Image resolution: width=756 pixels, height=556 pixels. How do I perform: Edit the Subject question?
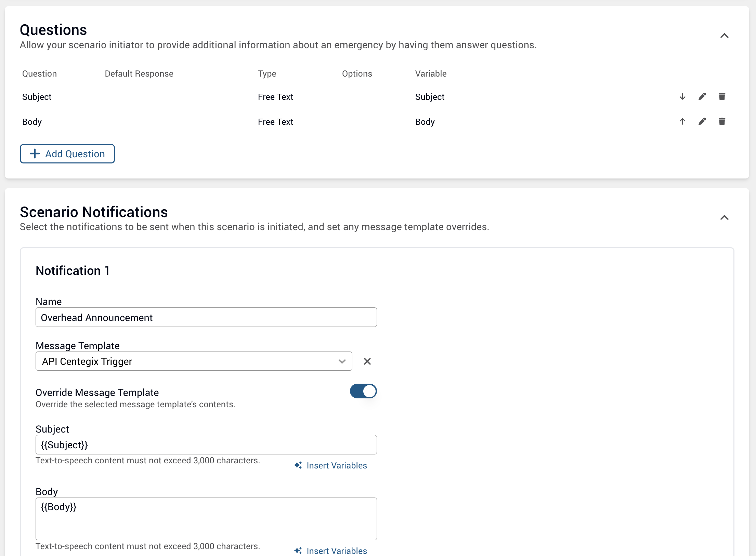tap(702, 96)
